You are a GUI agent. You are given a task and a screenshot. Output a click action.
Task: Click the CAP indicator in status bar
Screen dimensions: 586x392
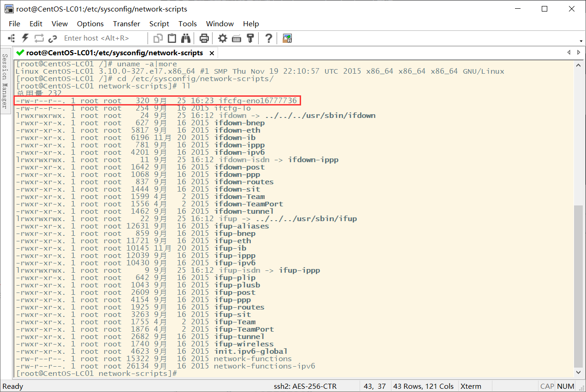click(547, 386)
